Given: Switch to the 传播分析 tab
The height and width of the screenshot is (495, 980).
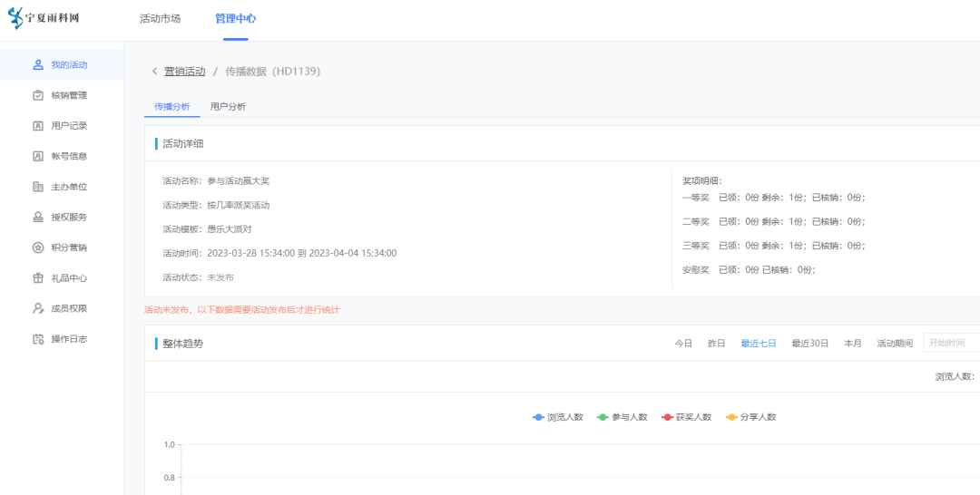Looking at the screenshot, I should (x=171, y=107).
